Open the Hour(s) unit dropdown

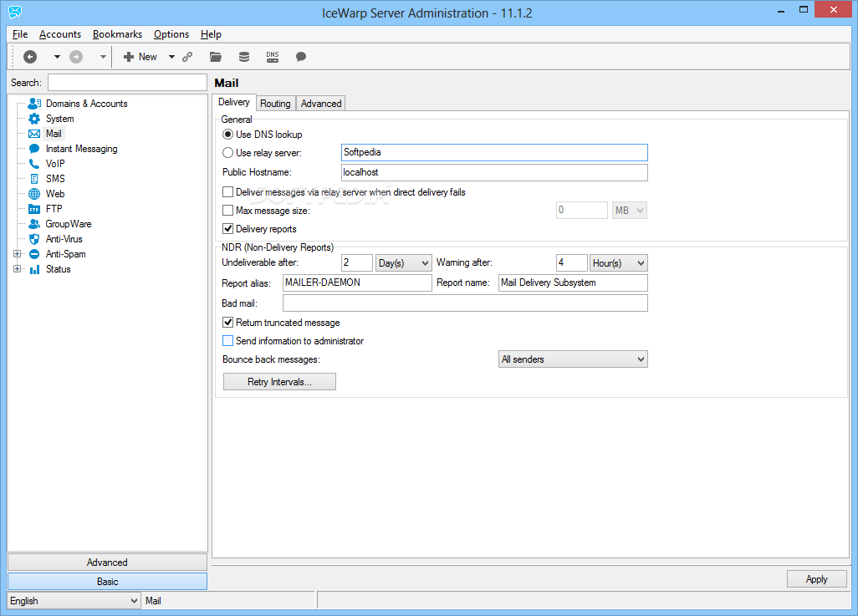[x=619, y=263]
